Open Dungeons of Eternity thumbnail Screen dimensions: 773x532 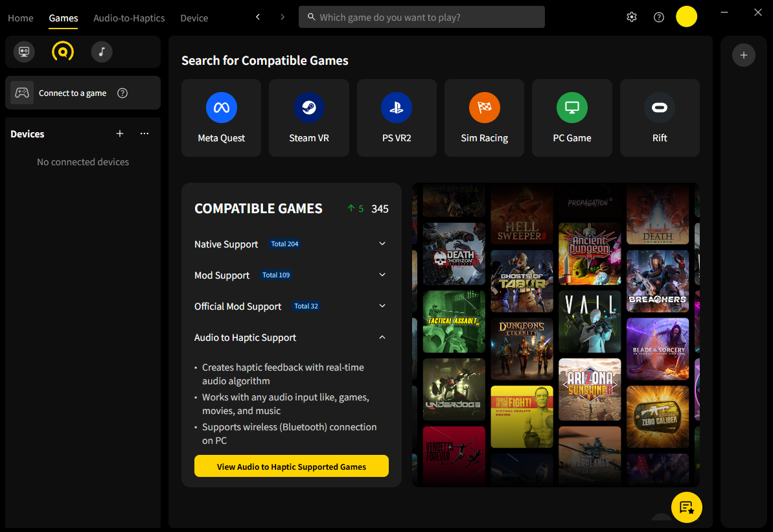click(x=522, y=349)
